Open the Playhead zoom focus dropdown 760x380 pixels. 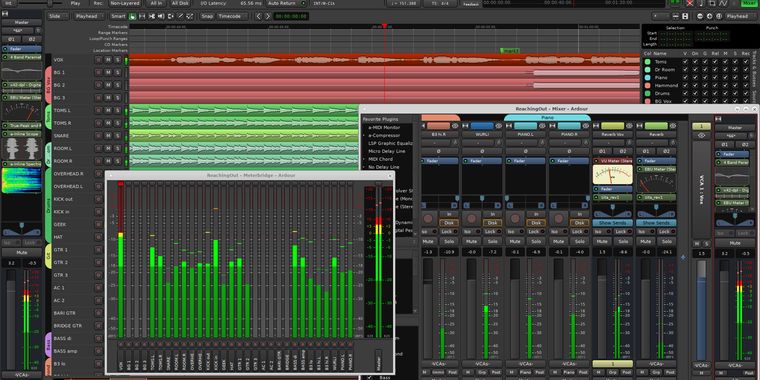pyautogui.click(x=740, y=16)
